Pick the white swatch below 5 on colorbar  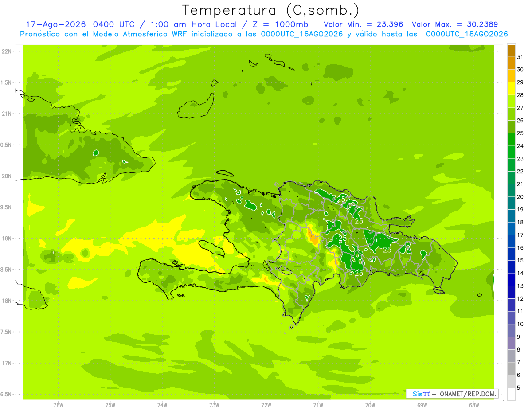point(511,394)
